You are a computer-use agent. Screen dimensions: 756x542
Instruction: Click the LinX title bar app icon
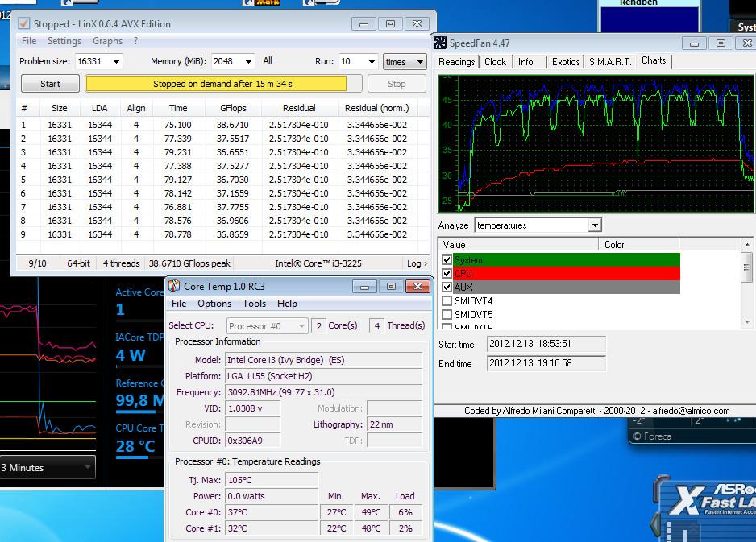coord(23,23)
